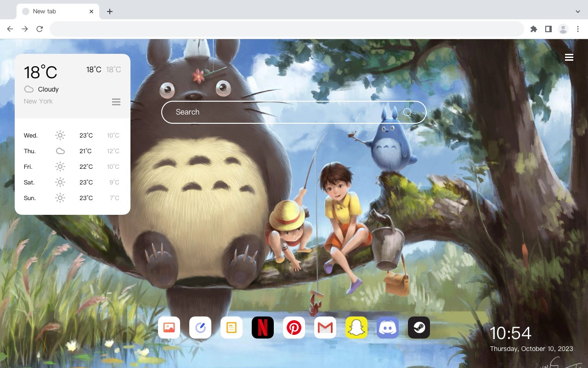Click Sunday's low temperature 7°C
Screen dimensions: 588x368
[114, 198]
